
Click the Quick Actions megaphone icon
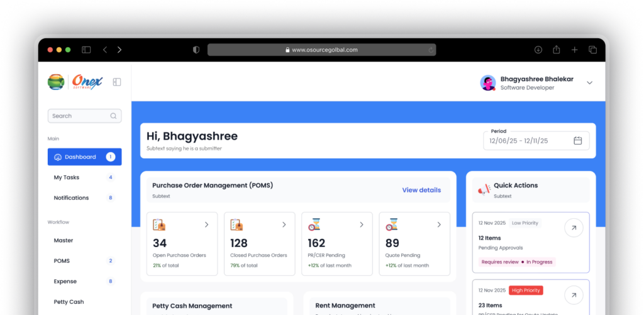point(484,189)
